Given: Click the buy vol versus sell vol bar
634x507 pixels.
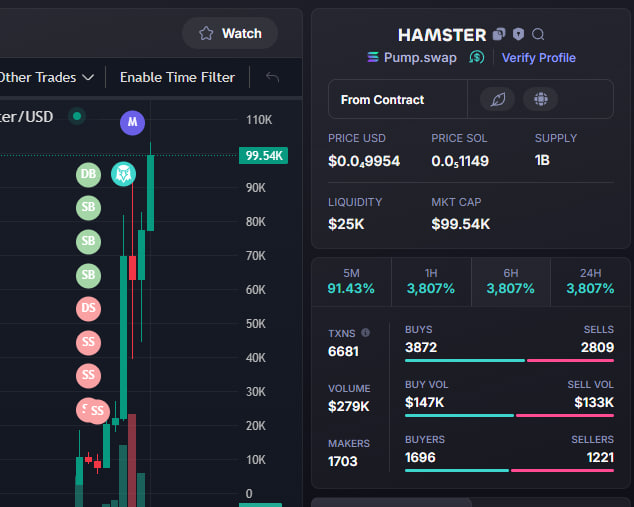Looking at the screenshot, I should point(509,416).
